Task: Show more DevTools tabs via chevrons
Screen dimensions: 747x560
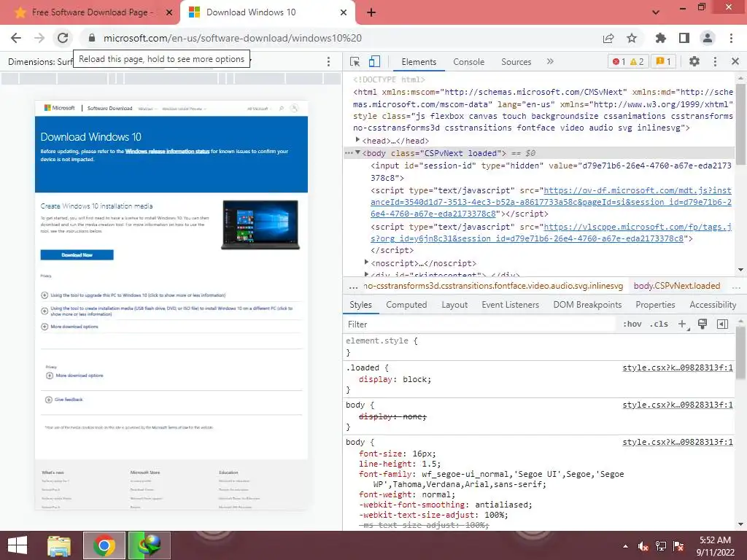Action: pyautogui.click(x=550, y=61)
